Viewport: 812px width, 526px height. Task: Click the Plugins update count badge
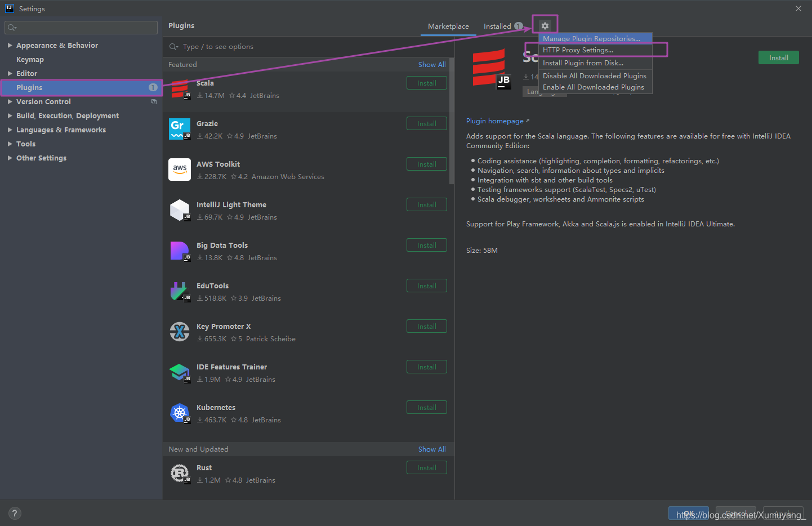pyautogui.click(x=153, y=87)
